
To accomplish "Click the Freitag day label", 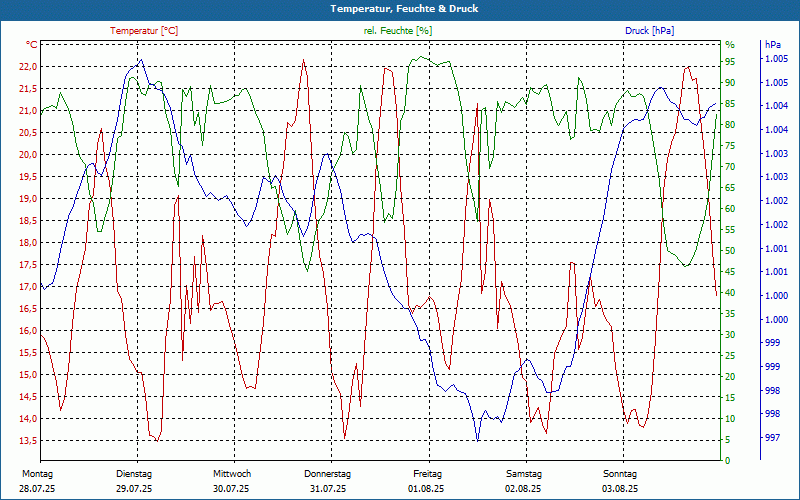I will pyautogui.click(x=428, y=474).
